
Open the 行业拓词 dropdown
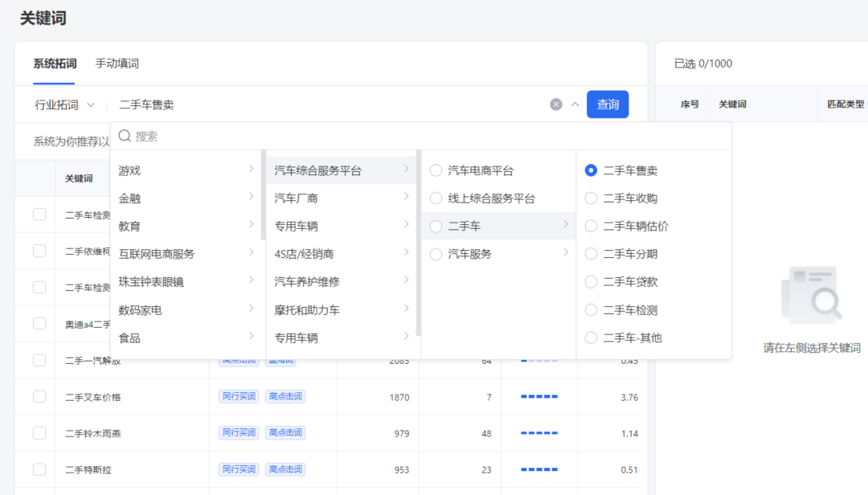pos(68,104)
